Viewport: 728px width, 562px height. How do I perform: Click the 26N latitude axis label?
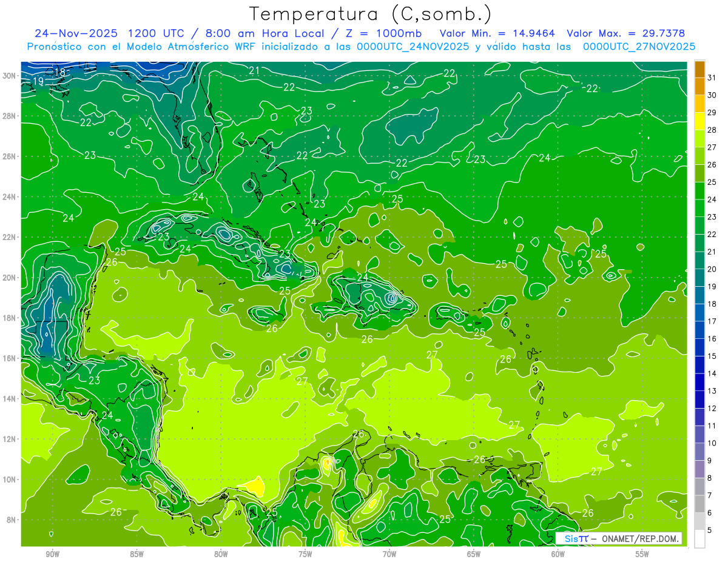pos(10,156)
